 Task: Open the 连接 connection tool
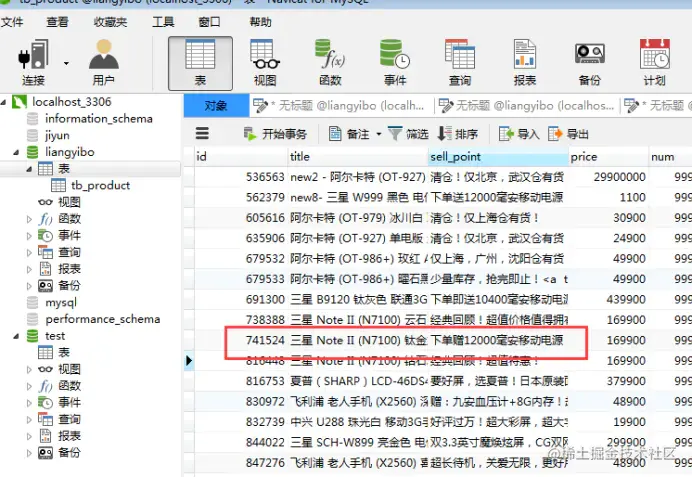coord(33,63)
